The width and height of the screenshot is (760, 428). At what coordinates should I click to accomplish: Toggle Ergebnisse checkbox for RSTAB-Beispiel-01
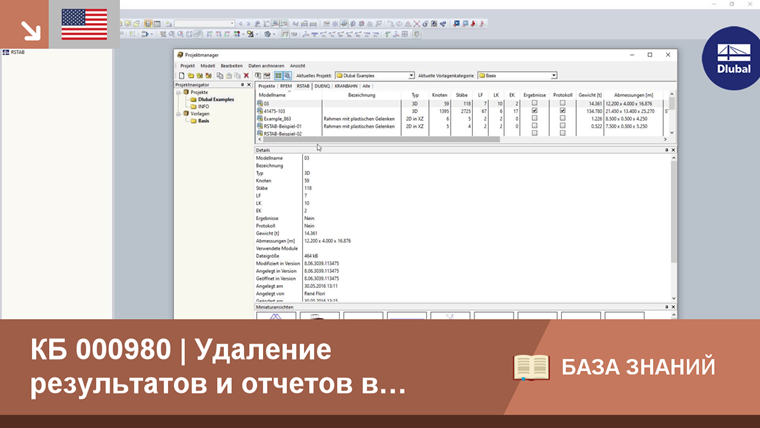[x=535, y=126]
